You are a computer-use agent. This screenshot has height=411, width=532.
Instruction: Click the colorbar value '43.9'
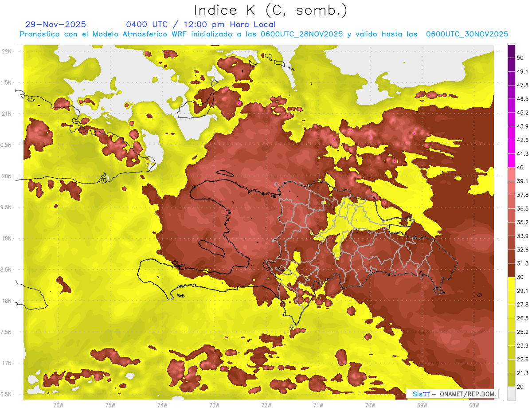pos(523,126)
